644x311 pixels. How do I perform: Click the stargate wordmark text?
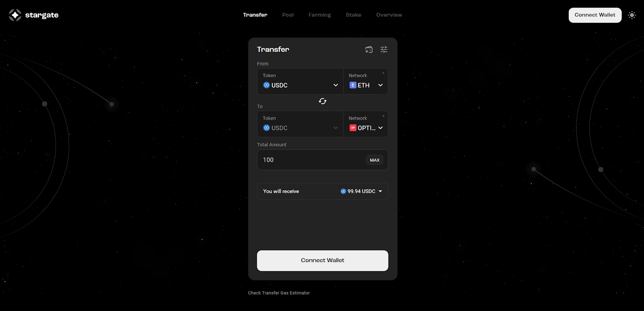click(42, 15)
